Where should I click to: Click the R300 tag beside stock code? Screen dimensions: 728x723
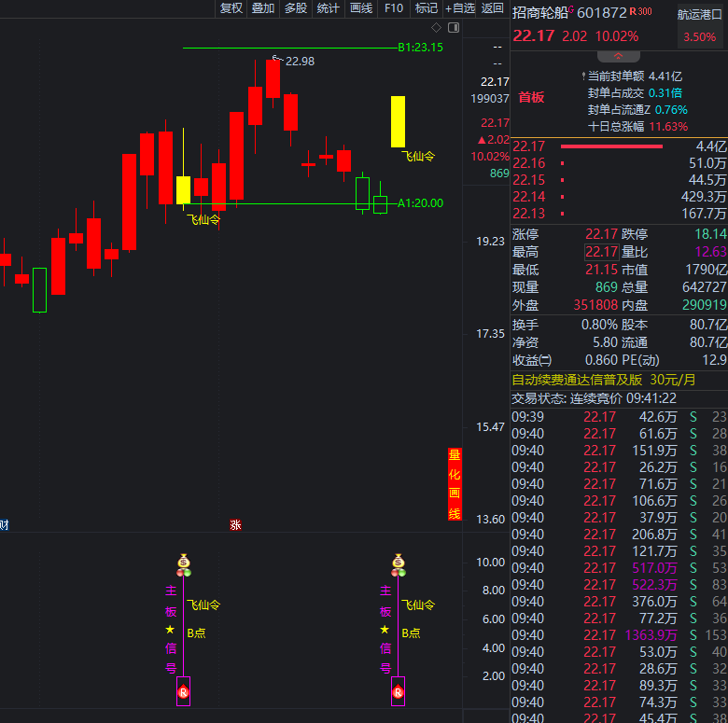coord(640,11)
